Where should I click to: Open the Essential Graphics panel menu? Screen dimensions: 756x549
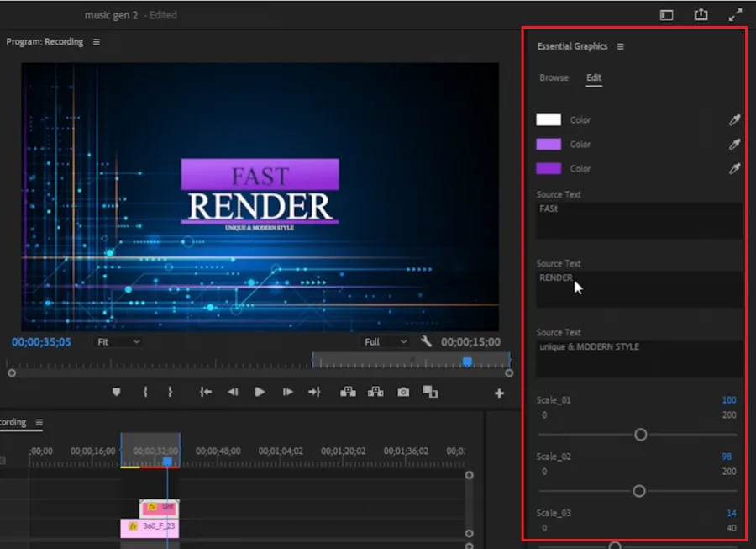coord(620,46)
